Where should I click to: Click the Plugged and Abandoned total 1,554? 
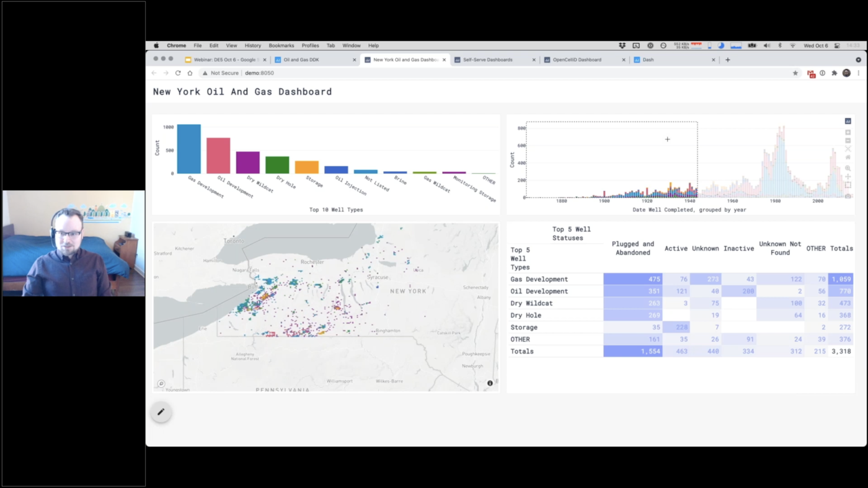[632, 352]
